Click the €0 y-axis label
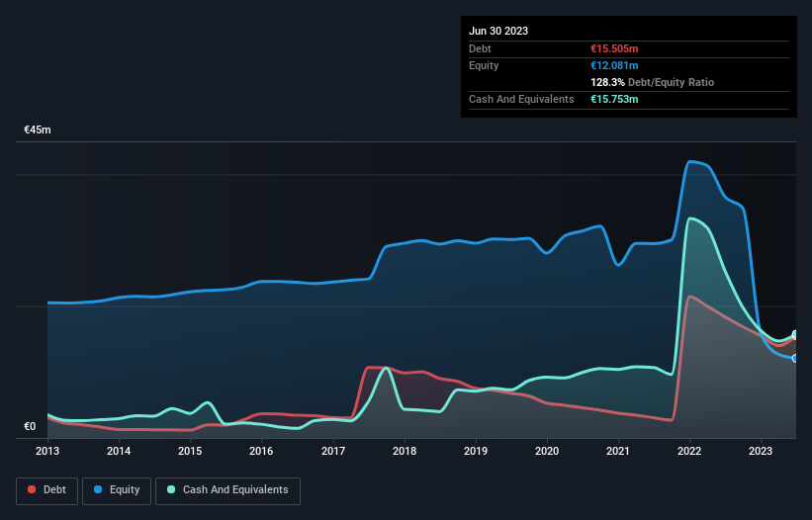 (30, 426)
